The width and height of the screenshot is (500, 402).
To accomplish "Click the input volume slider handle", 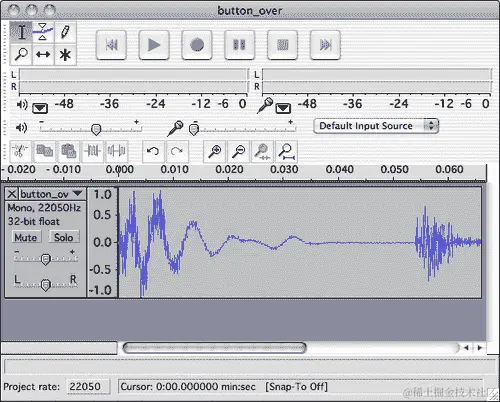I will (x=194, y=129).
